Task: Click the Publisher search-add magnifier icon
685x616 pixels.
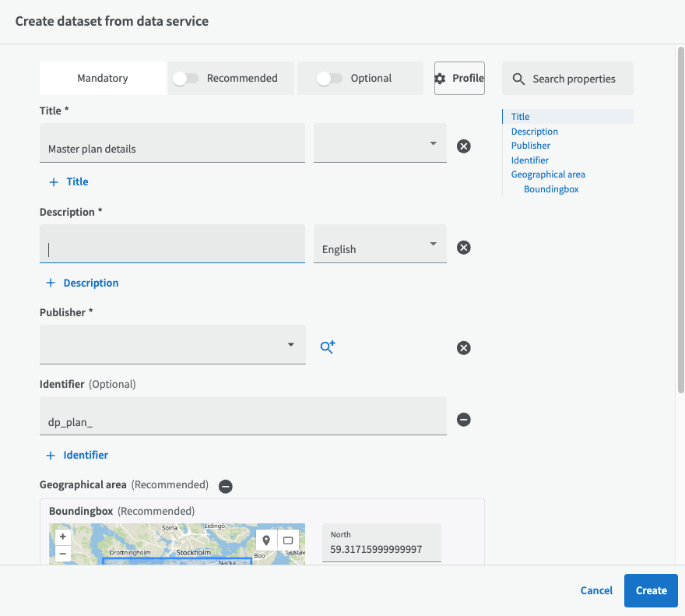Action: (327, 347)
